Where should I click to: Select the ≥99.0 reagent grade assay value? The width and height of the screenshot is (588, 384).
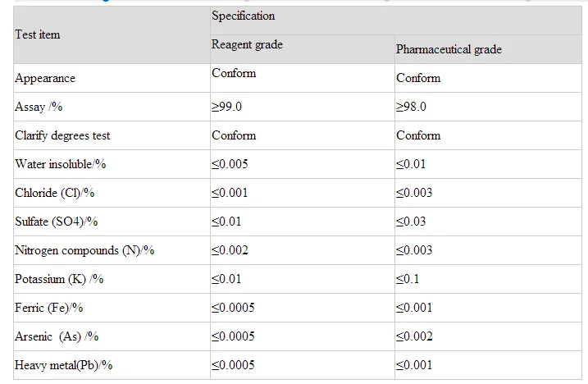[x=230, y=107]
